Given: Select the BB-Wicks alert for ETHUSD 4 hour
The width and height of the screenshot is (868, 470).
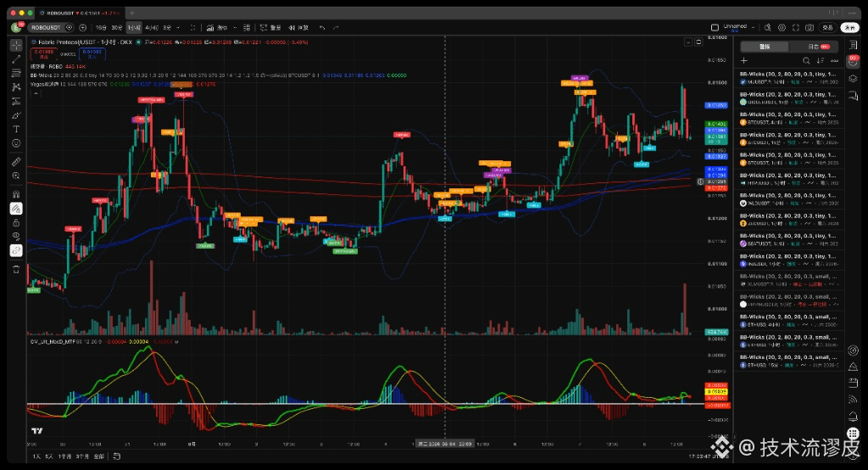Looking at the screenshot, I should point(789,321).
